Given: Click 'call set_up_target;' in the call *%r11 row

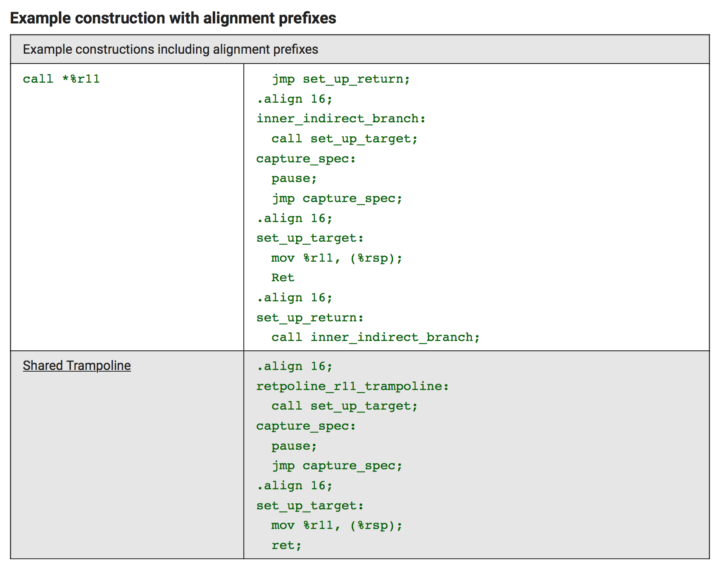Looking at the screenshot, I should coord(344,139).
